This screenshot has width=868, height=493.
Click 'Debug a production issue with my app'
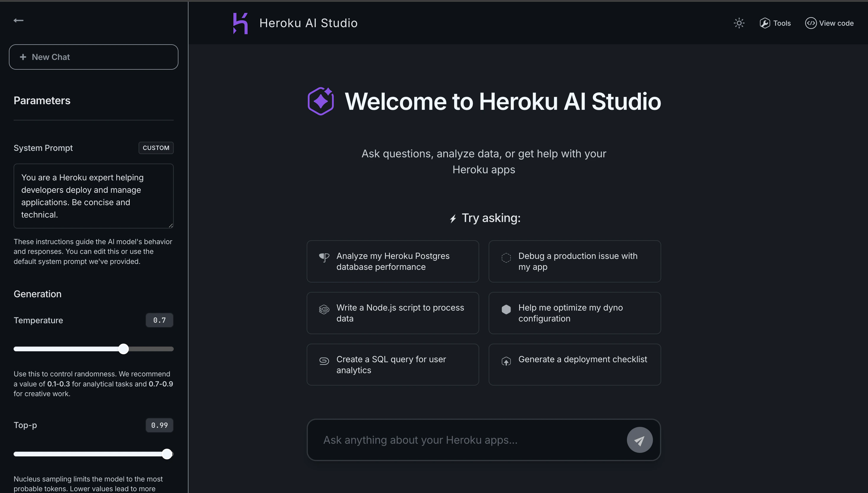[x=574, y=261]
